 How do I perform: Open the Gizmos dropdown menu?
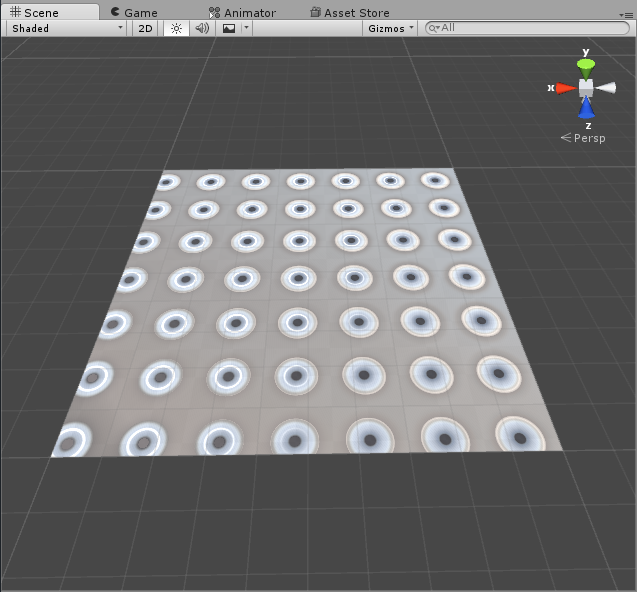(390, 28)
